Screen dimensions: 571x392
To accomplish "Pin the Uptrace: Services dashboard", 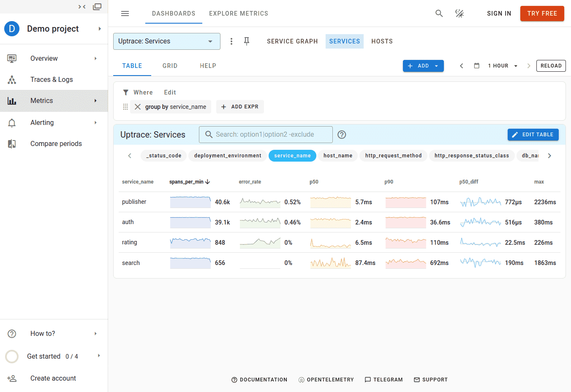I will 247,41.
